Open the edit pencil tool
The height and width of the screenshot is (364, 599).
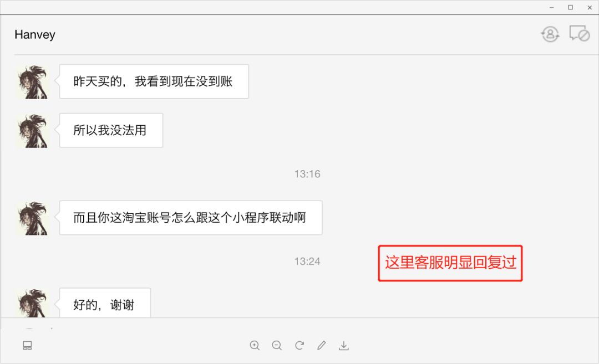click(x=322, y=345)
